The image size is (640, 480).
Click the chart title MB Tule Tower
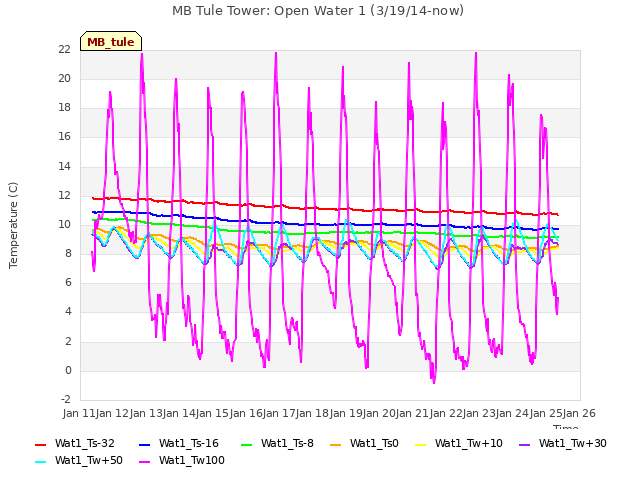(318, 11)
